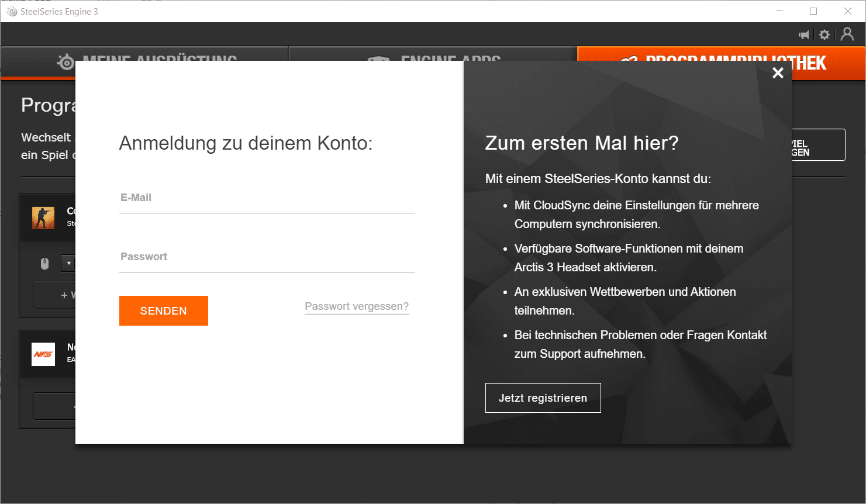The image size is (866, 504).
Task: Click the Counter-Strike game icon
Action: (x=43, y=218)
